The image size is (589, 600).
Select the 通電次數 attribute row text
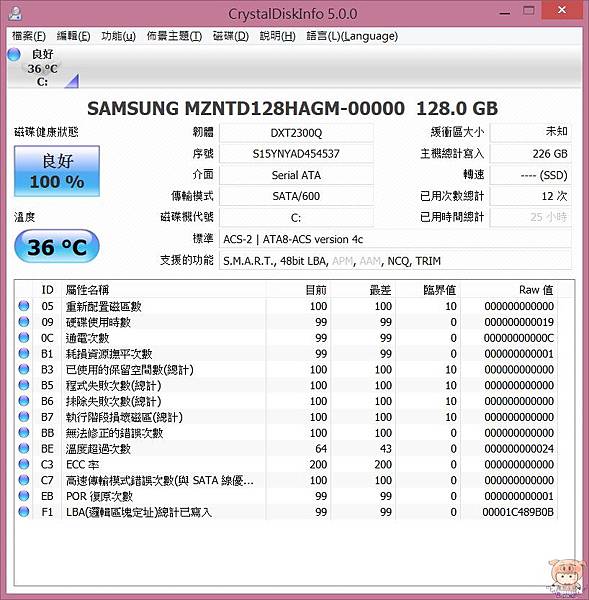[87, 338]
